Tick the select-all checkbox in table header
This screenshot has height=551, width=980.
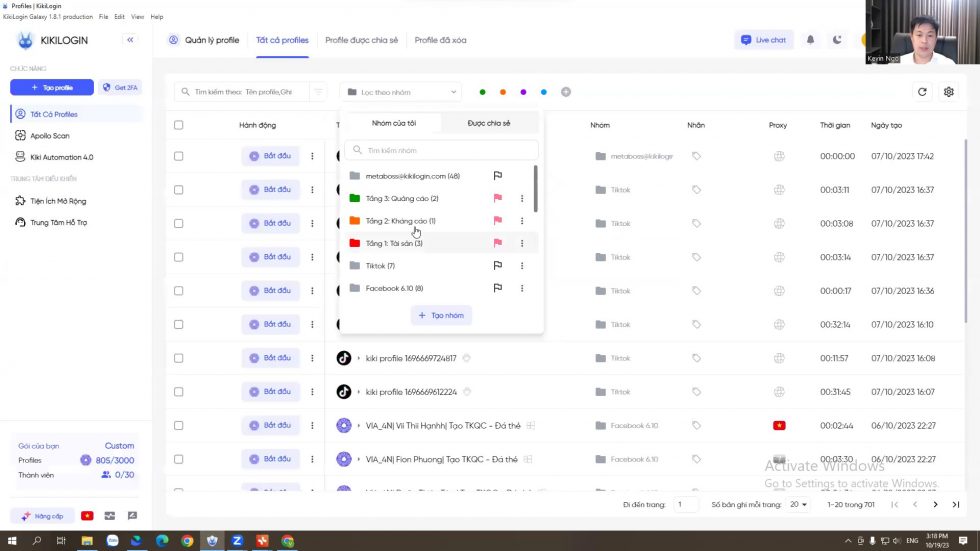point(179,125)
